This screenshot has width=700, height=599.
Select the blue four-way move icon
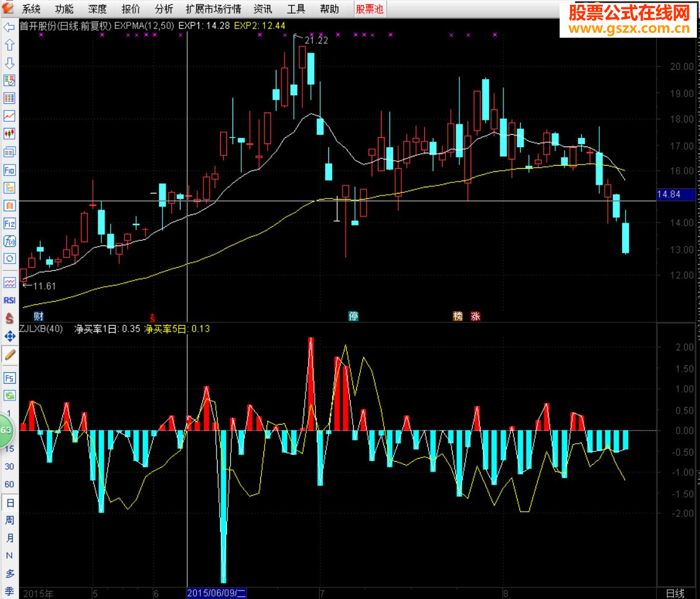(9, 336)
